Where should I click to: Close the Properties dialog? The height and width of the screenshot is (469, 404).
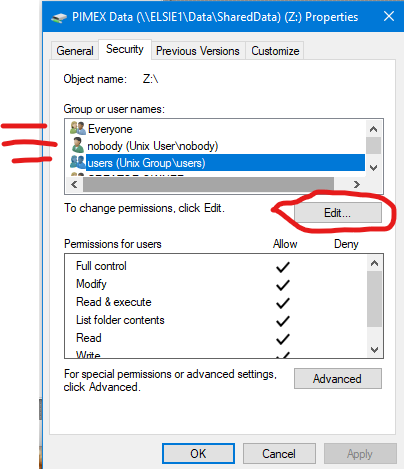pos(389,16)
